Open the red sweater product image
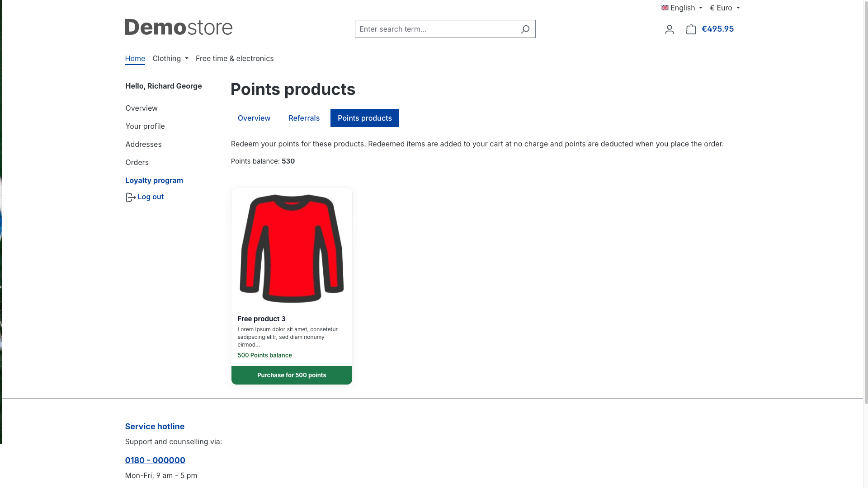 (292, 249)
